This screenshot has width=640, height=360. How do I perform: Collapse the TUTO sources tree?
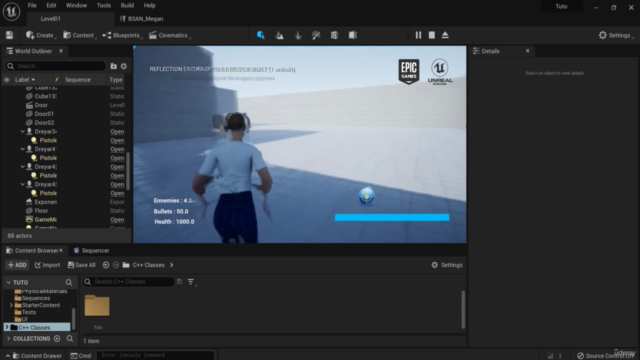point(8,282)
